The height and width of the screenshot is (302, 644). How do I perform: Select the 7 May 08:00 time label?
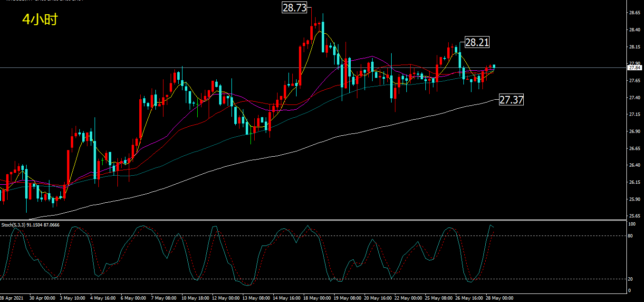click(163, 298)
